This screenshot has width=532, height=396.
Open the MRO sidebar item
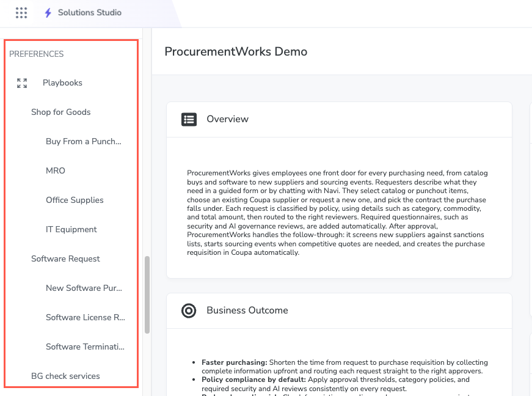tap(56, 170)
